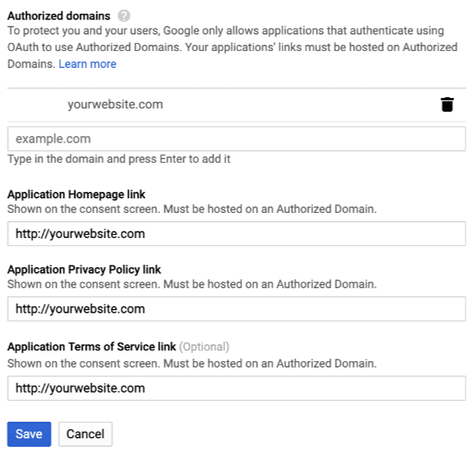Edit the Application Terms of Service field
This screenshot has width=476, height=455.
click(x=236, y=389)
